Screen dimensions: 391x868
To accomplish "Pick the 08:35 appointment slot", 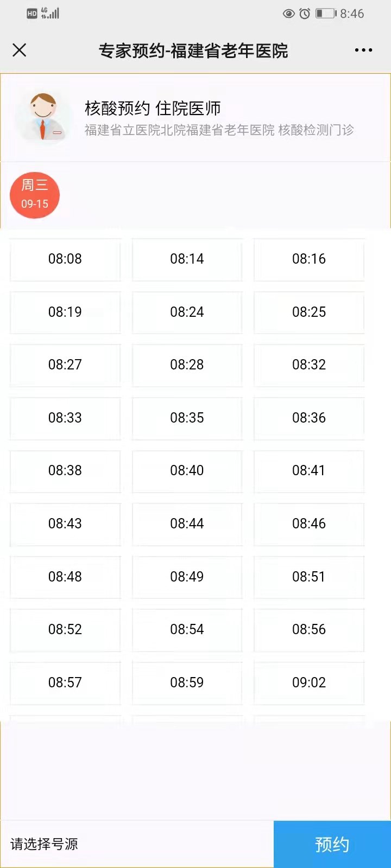I will click(x=187, y=418).
